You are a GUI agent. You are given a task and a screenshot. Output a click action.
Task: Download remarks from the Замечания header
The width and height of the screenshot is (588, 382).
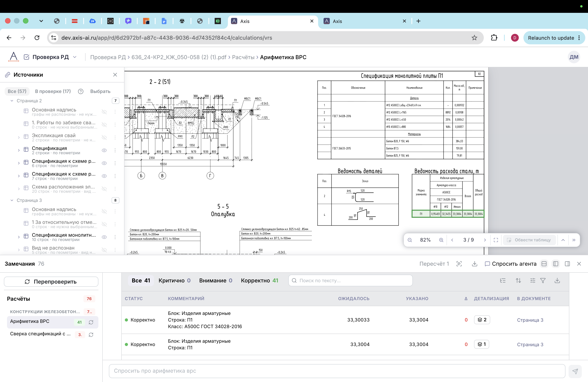click(474, 264)
